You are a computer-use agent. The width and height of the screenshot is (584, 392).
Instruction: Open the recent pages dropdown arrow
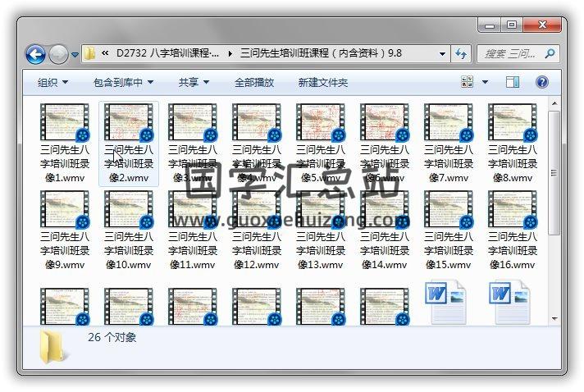coord(75,54)
